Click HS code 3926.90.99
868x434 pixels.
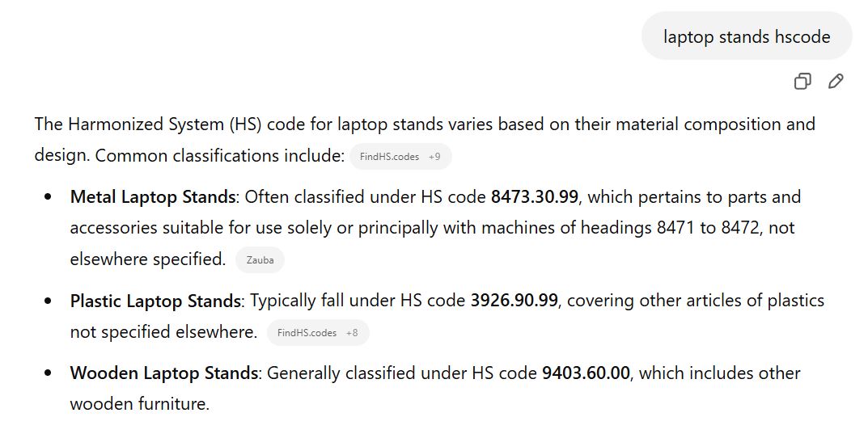pos(514,301)
